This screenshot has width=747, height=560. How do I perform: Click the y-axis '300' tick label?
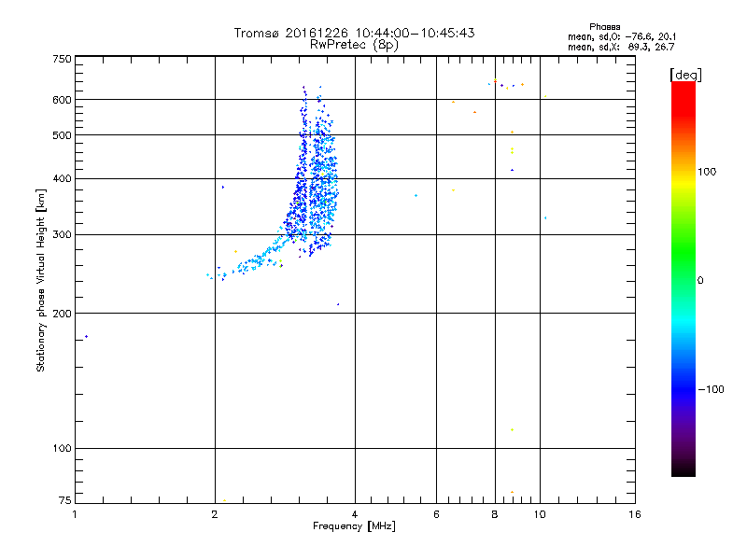pos(62,235)
